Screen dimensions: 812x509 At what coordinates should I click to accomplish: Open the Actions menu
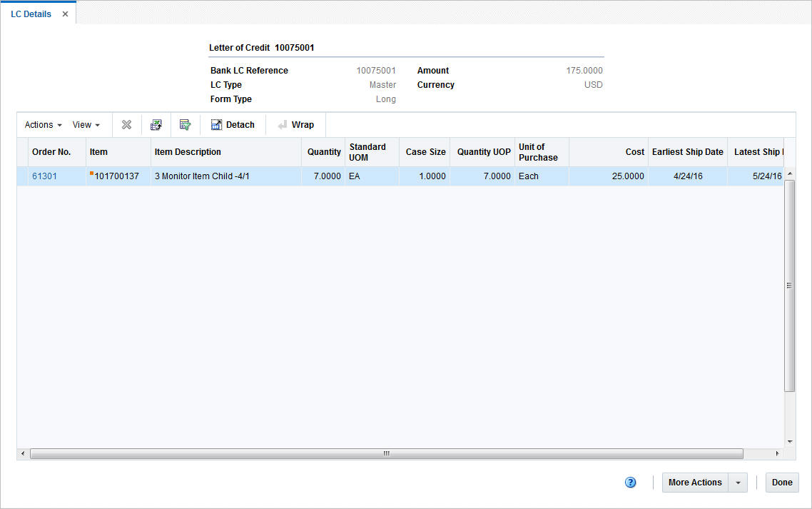tap(43, 125)
